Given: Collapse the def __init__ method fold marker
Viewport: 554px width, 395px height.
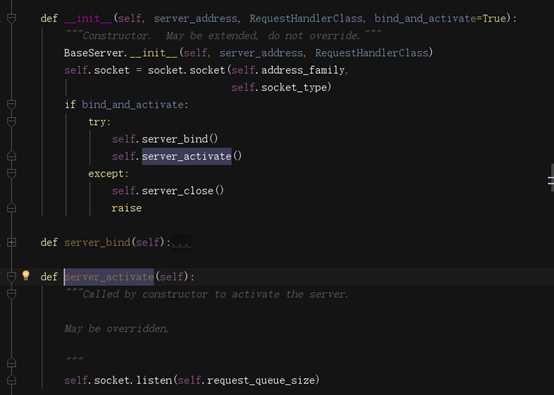Looking at the screenshot, I should coord(11,18).
